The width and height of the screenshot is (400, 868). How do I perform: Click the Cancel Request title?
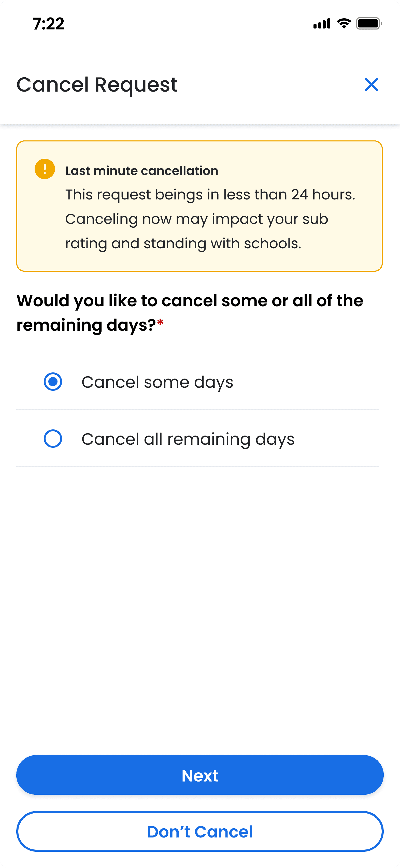(97, 84)
